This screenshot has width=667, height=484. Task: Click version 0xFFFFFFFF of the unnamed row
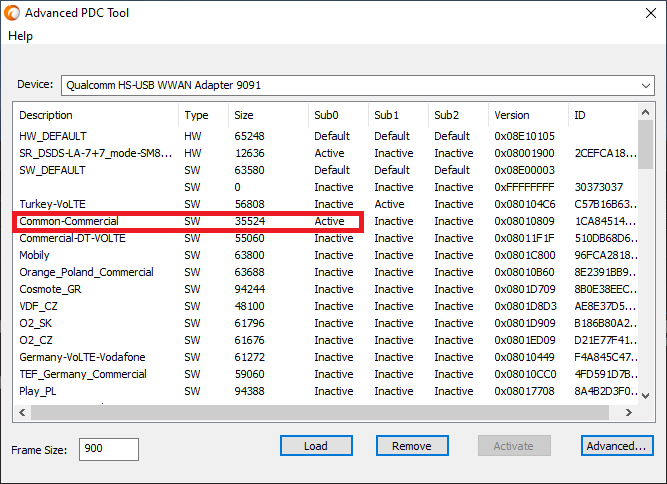(524, 187)
